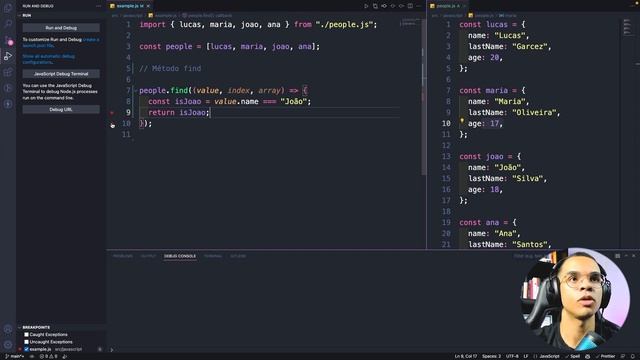The height and width of the screenshot is (360, 640).
Task: Collapse the BREAKPOINTS section
Action: pyautogui.click(x=61, y=327)
